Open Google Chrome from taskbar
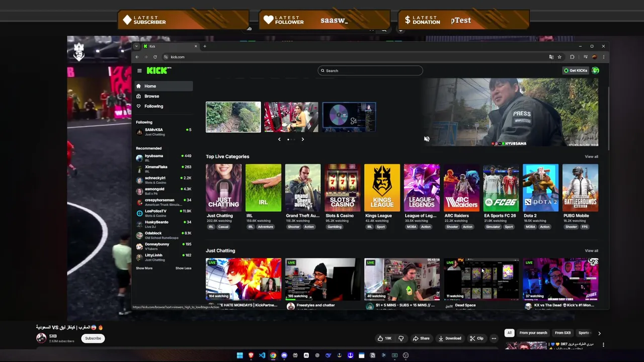This screenshot has width=644, height=362. point(273,355)
